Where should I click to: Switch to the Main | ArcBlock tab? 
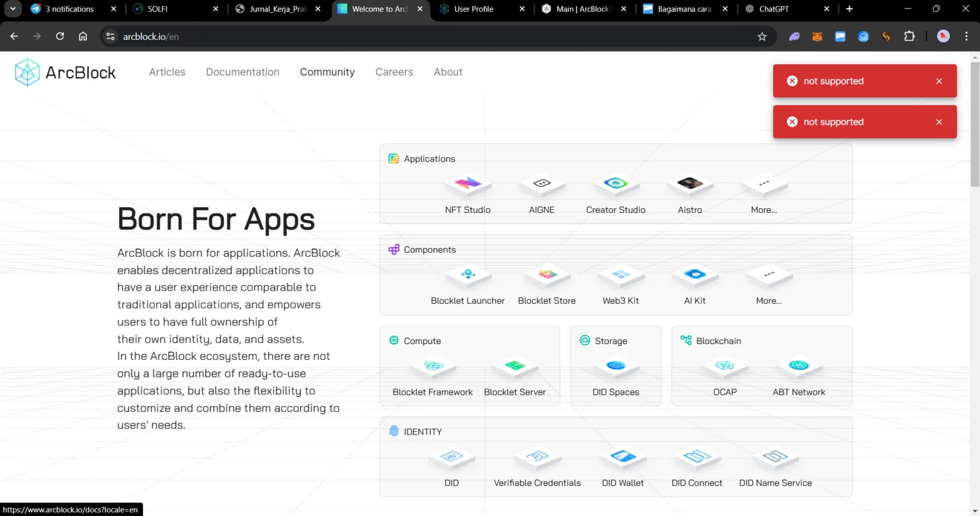584,9
